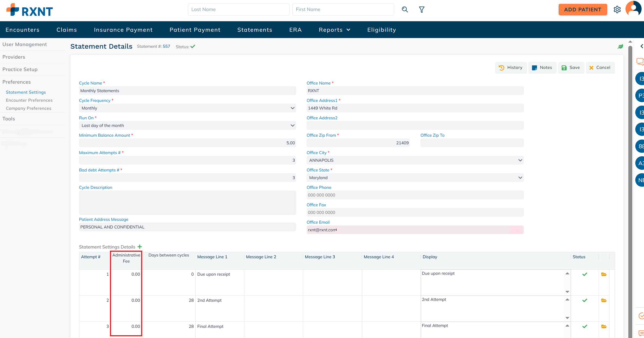The image size is (644, 338).
Task: Open folder icon for attempt 2 row
Action: [604, 301]
